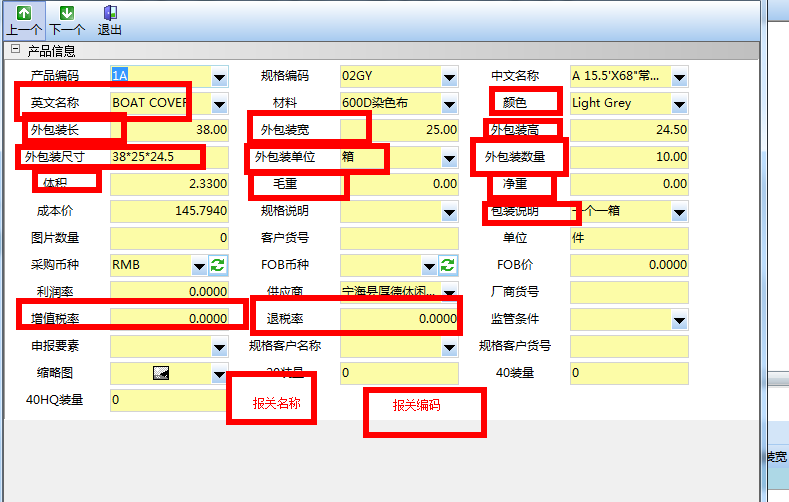Open the 产品编码 dropdown

pos(219,76)
